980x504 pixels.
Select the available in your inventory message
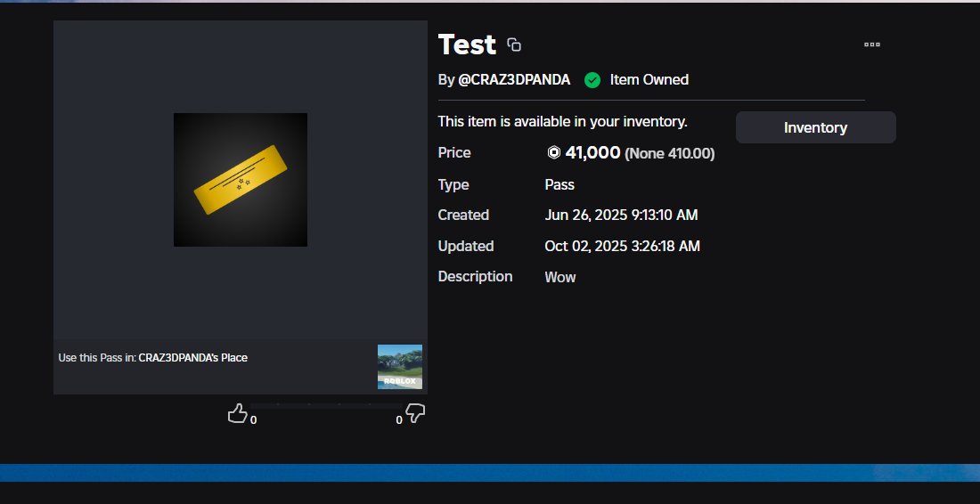click(x=562, y=122)
